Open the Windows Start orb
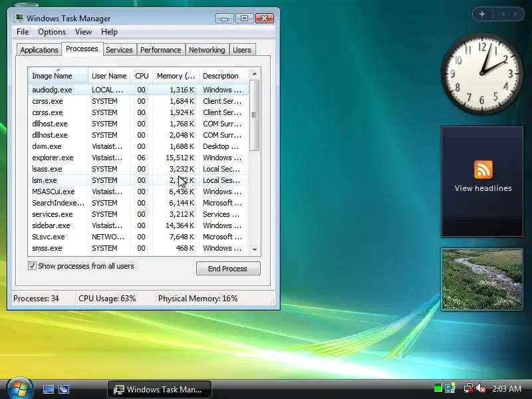 (x=20, y=388)
